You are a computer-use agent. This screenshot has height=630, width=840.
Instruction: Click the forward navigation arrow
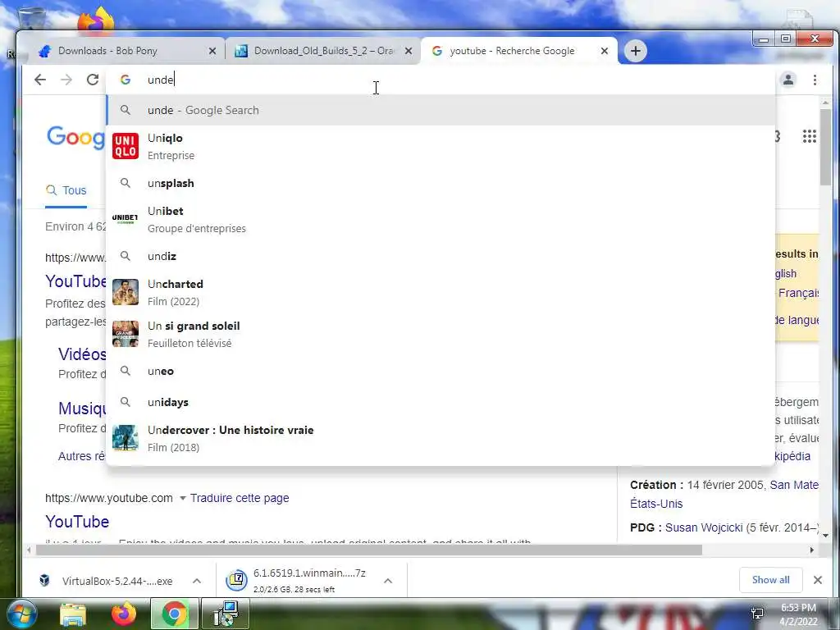[66, 80]
